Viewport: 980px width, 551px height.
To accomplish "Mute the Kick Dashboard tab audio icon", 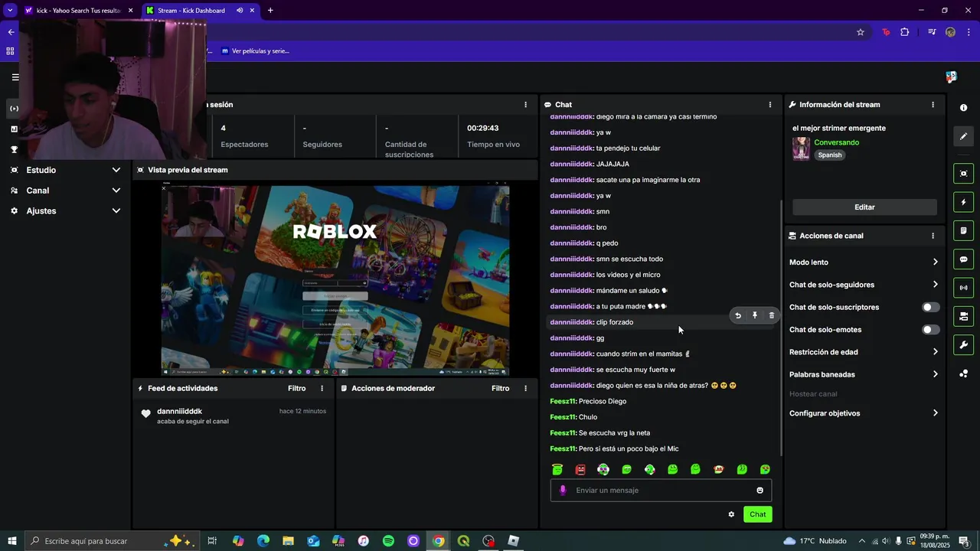I will [x=240, y=11].
